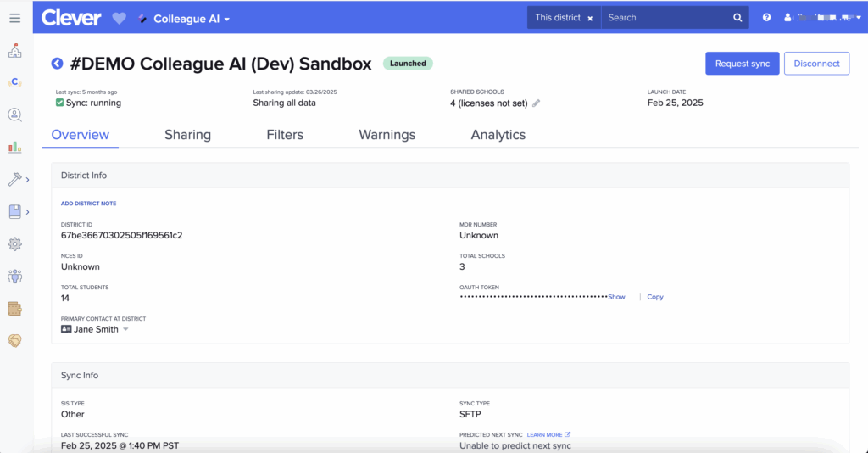
Task: Show the hidden OAuth token
Action: pyautogui.click(x=616, y=297)
